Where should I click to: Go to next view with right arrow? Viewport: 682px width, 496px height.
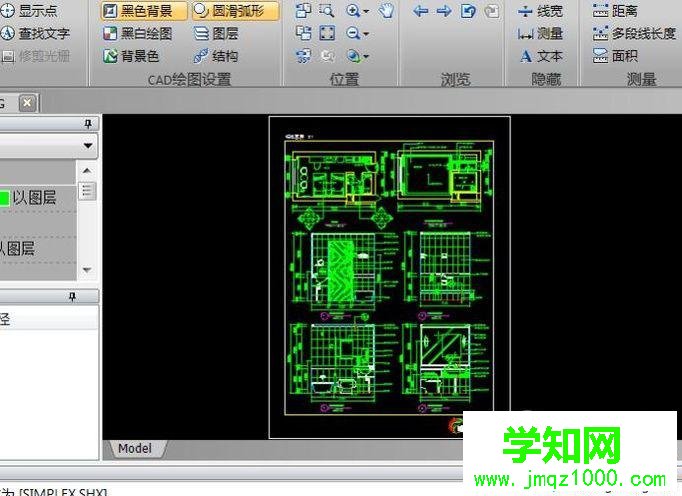click(x=444, y=11)
